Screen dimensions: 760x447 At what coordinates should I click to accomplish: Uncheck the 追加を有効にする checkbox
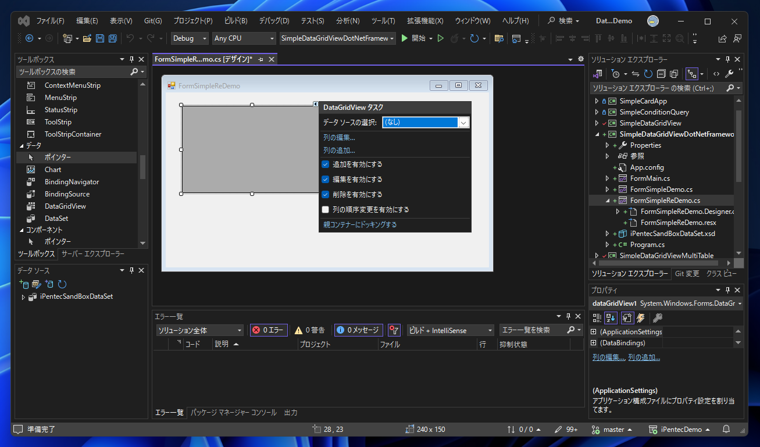click(325, 164)
